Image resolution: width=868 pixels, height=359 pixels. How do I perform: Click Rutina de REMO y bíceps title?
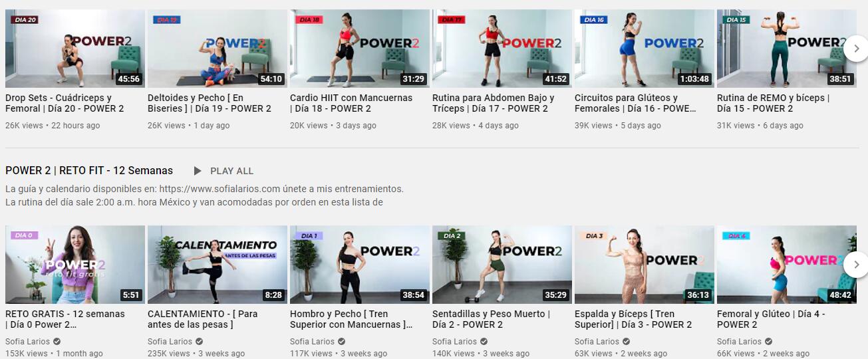point(774,103)
